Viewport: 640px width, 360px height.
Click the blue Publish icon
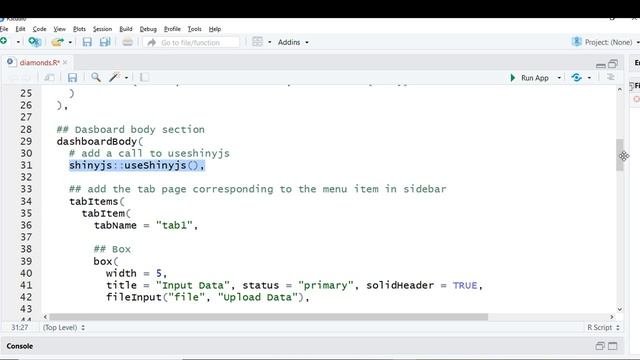(x=576, y=78)
